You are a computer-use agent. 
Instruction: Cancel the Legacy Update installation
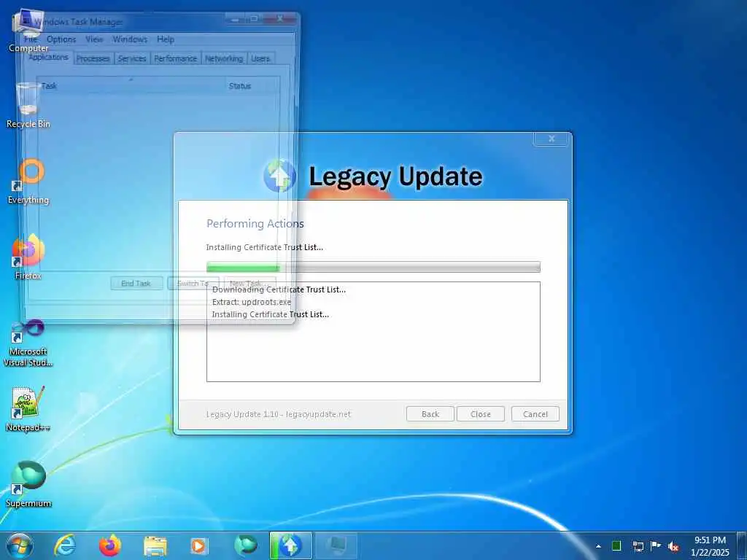535,414
